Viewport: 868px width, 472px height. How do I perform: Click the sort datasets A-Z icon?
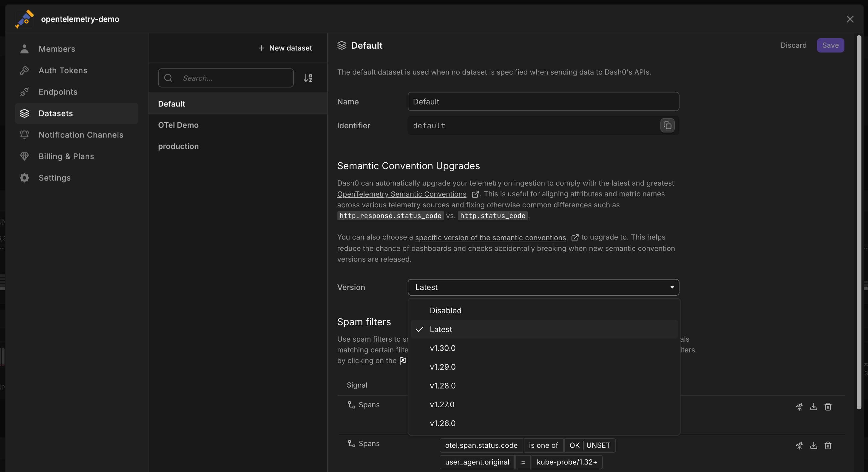308,78
